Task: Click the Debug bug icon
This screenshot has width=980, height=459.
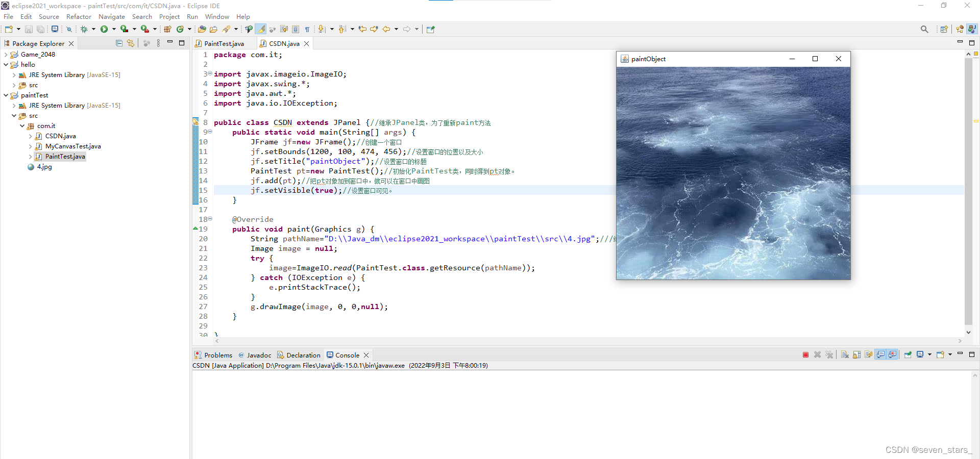Action: 84,29
